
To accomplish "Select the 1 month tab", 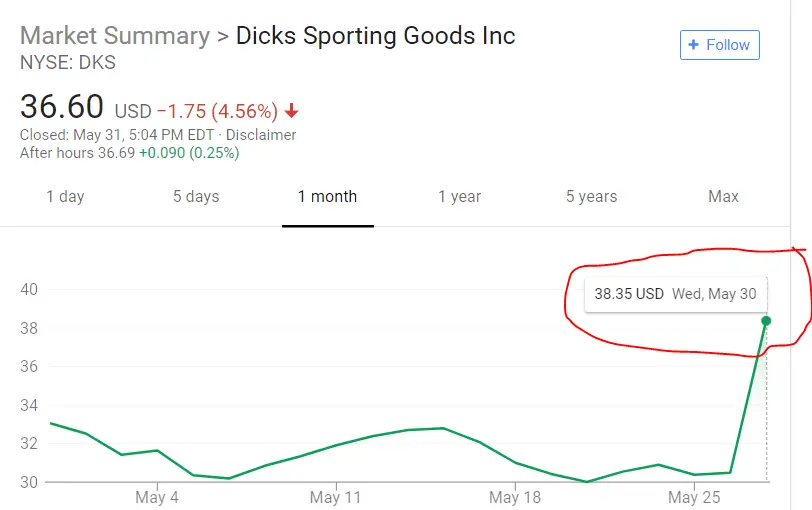I will click(x=327, y=196).
